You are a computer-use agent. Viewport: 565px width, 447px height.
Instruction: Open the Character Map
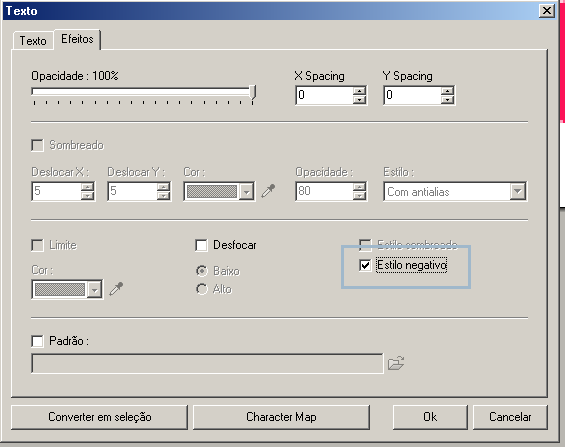(x=281, y=417)
